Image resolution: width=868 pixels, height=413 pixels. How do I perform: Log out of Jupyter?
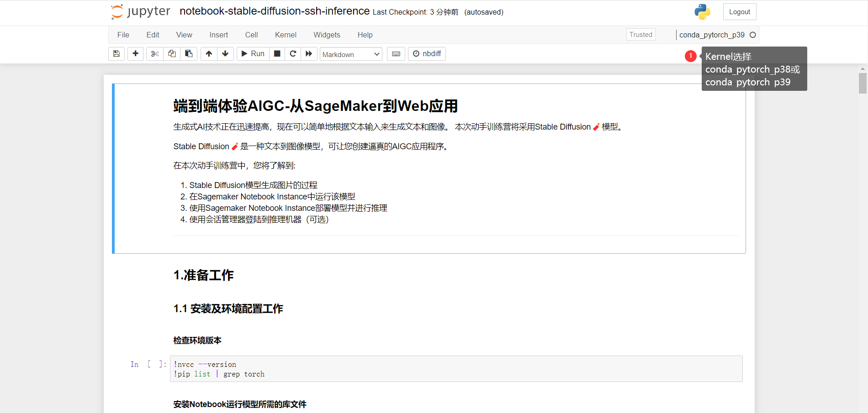(x=739, y=11)
